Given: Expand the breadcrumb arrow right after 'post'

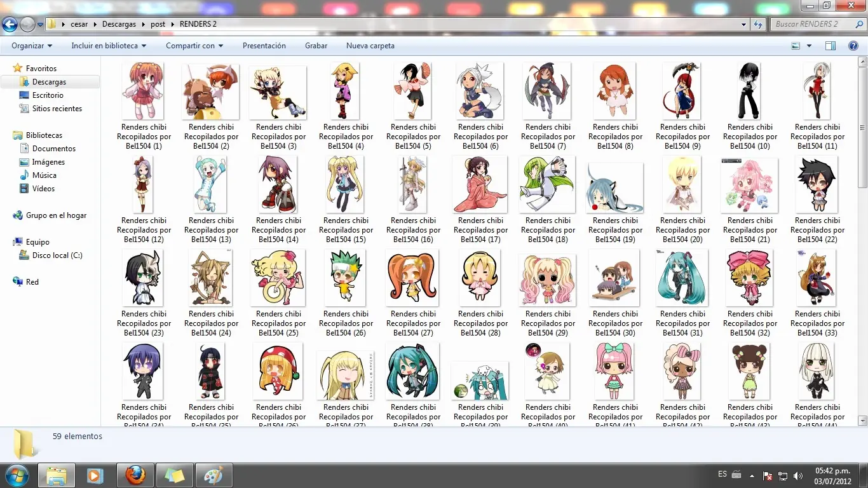Looking at the screenshot, I should 173,24.
